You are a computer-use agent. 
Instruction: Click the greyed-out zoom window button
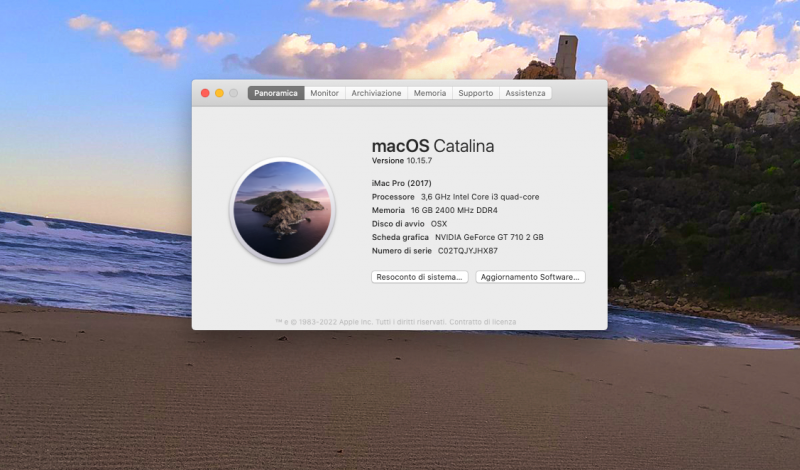click(x=234, y=93)
